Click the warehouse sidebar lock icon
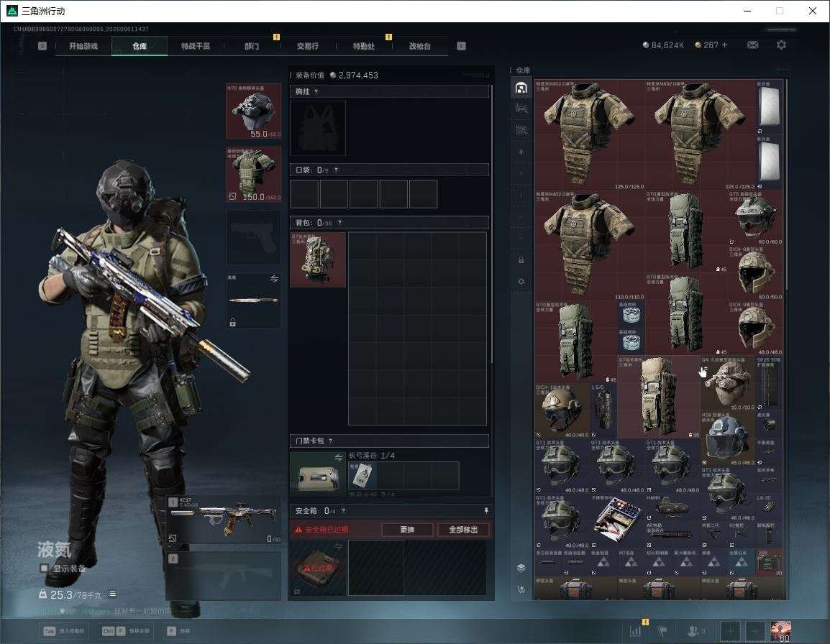830x644 pixels. tap(521, 259)
